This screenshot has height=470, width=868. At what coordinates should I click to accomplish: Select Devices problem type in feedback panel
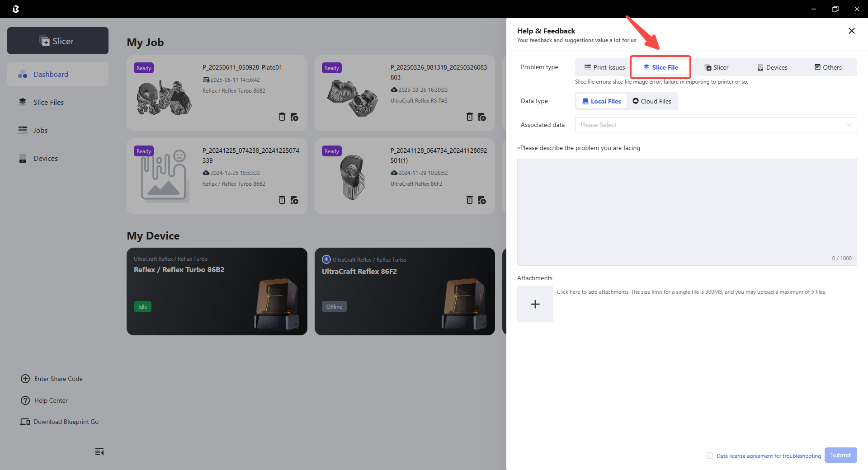click(772, 67)
